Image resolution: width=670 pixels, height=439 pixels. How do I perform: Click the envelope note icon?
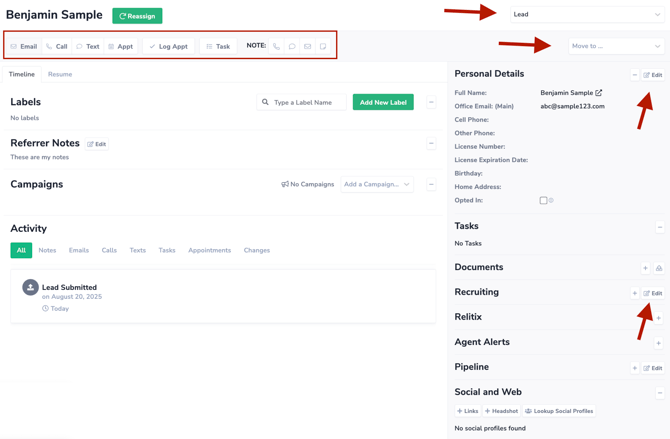(x=307, y=46)
